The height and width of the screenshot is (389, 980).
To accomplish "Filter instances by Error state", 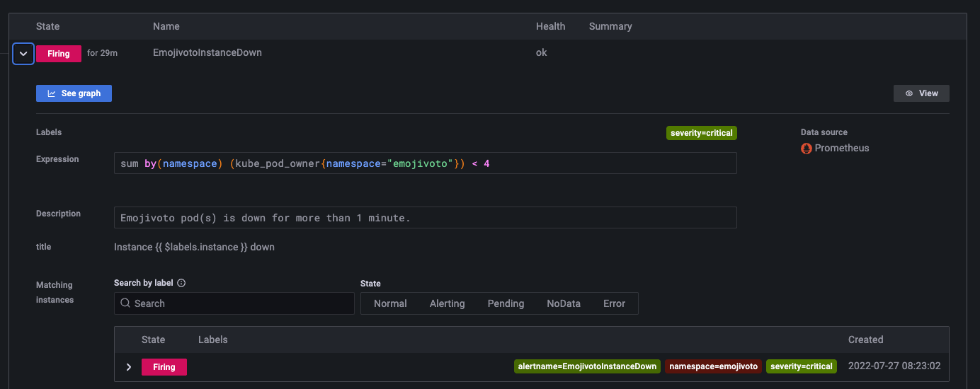I will coord(614,303).
